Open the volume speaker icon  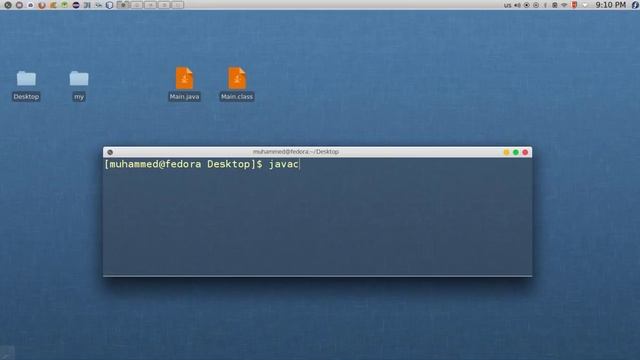517,5
